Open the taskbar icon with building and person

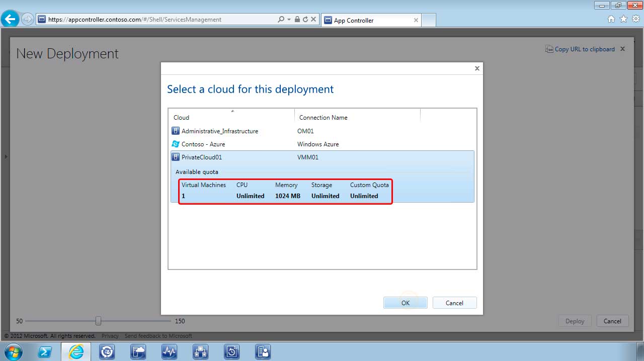[x=263, y=352]
